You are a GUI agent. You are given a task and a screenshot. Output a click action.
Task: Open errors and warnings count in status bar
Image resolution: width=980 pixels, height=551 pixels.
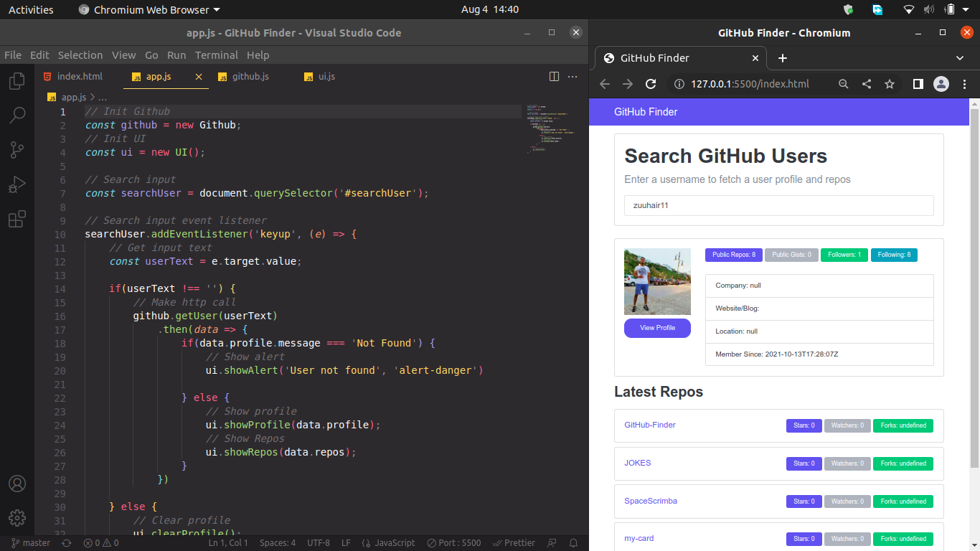tap(101, 543)
